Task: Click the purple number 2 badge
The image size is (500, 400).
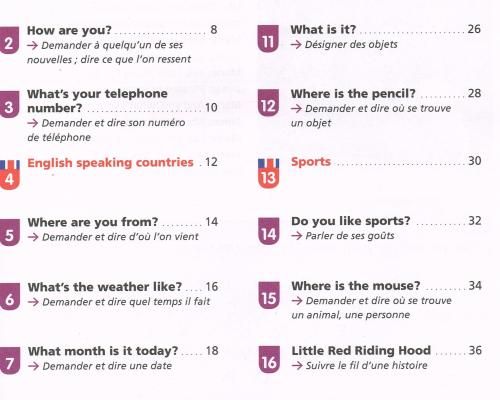Action: pyautogui.click(x=9, y=41)
